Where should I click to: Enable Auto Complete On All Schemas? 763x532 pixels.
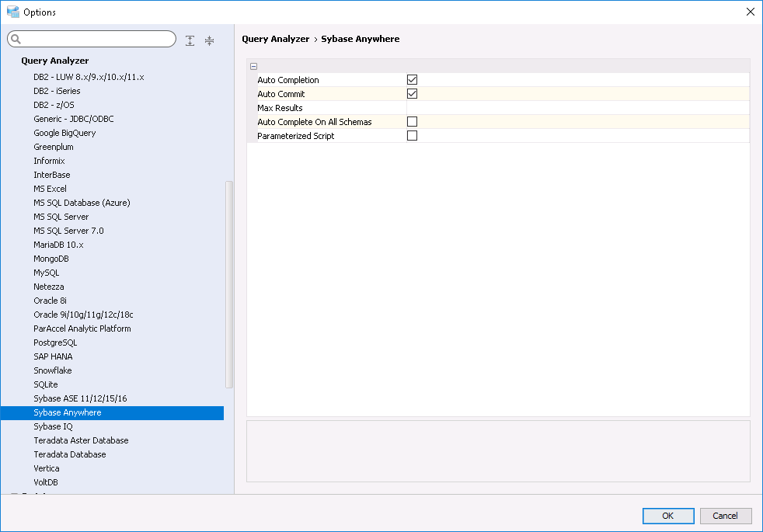click(x=413, y=121)
